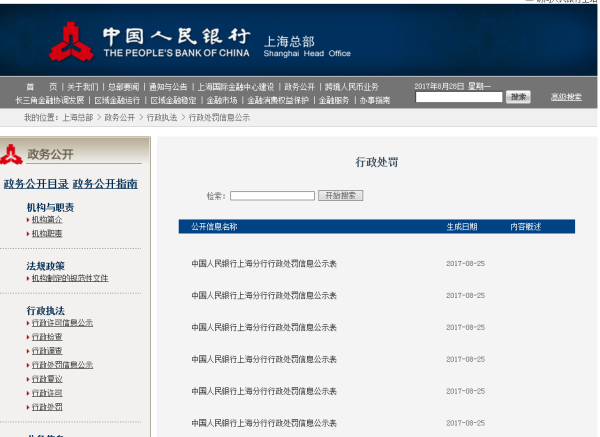Open 行政许可信息公示 sidebar link

(62, 323)
